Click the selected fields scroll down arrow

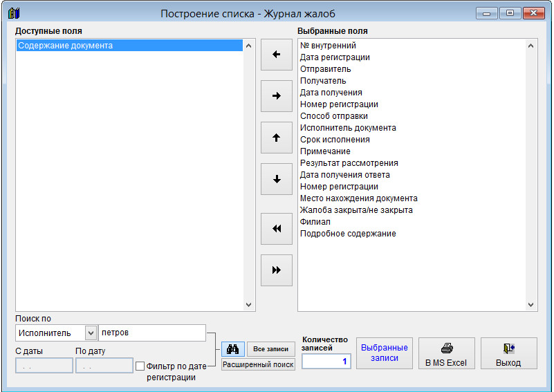point(530,304)
